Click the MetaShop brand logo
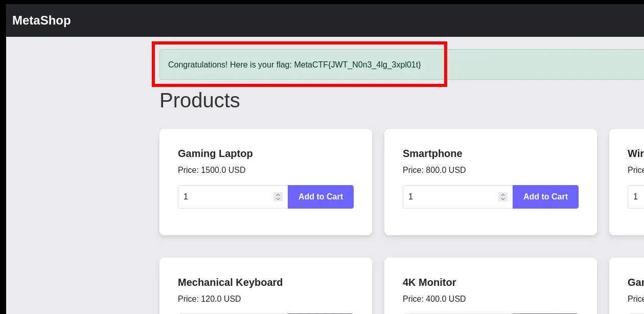This screenshot has height=314, width=644. coord(41,20)
